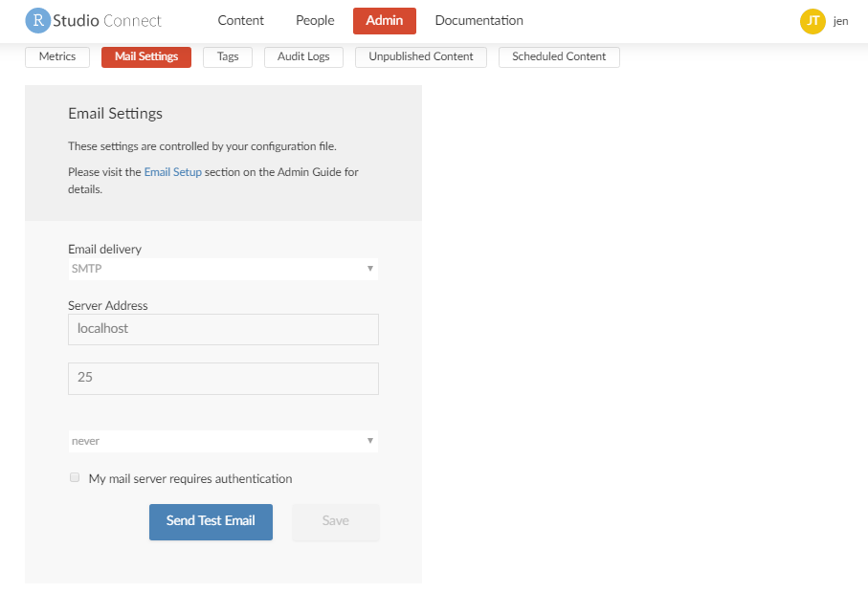Image resolution: width=868 pixels, height=593 pixels.
Task: Click the port field showing 25
Action: (223, 378)
